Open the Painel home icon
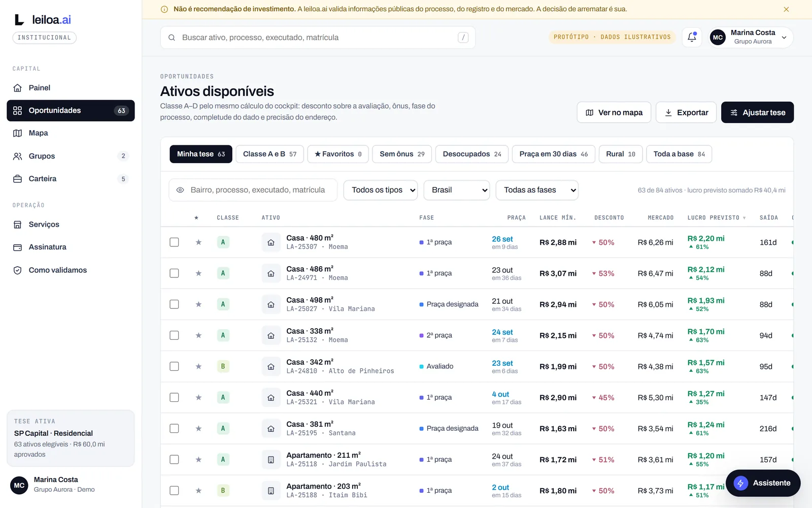812x508 pixels. coord(18,88)
